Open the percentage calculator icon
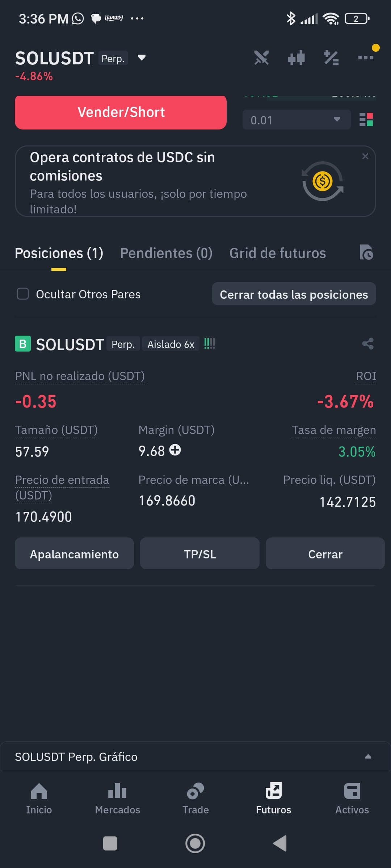Image resolution: width=391 pixels, height=868 pixels. click(x=331, y=58)
